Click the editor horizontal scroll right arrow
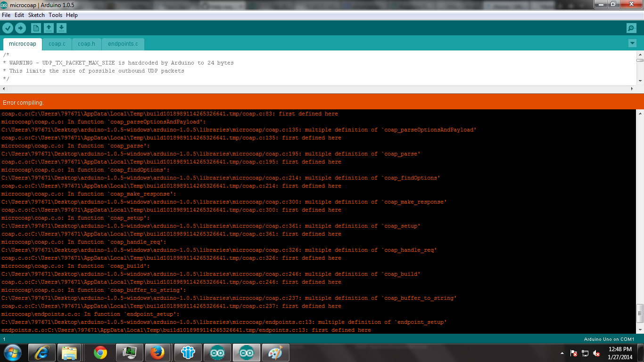Screen dimensions: 644x362 tap(632, 89)
